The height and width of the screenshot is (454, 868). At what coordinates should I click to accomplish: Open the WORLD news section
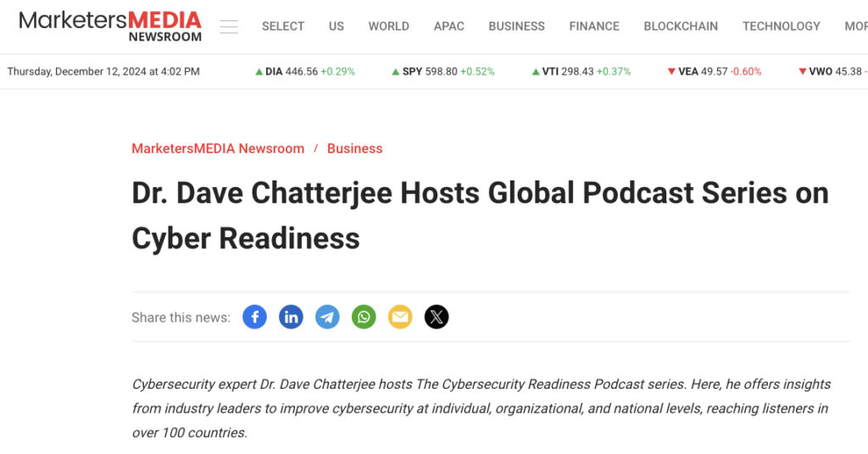click(388, 26)
